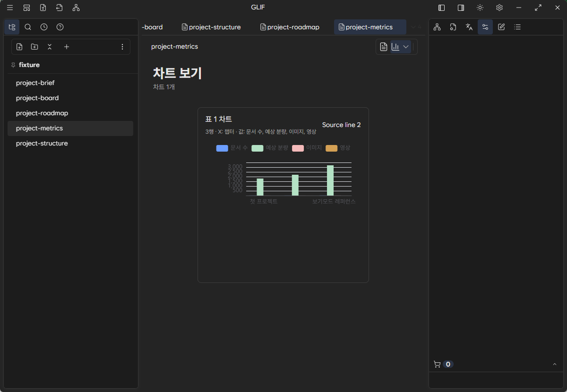The image size is (567, 392).
Task: Open the tab overflow dropdown showing 4
Action: click(416, 27)
